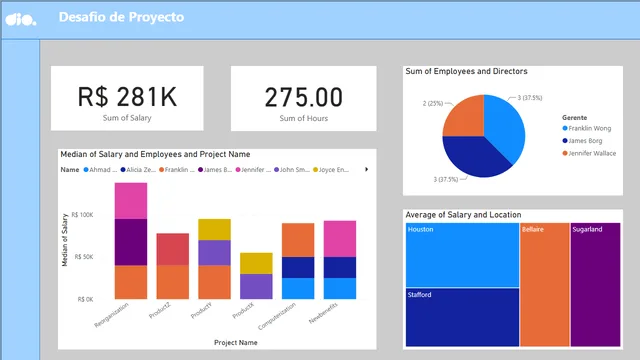The image size is (640, 360).
Task: Click the Computerization axis label
Action: pos(277,317)
